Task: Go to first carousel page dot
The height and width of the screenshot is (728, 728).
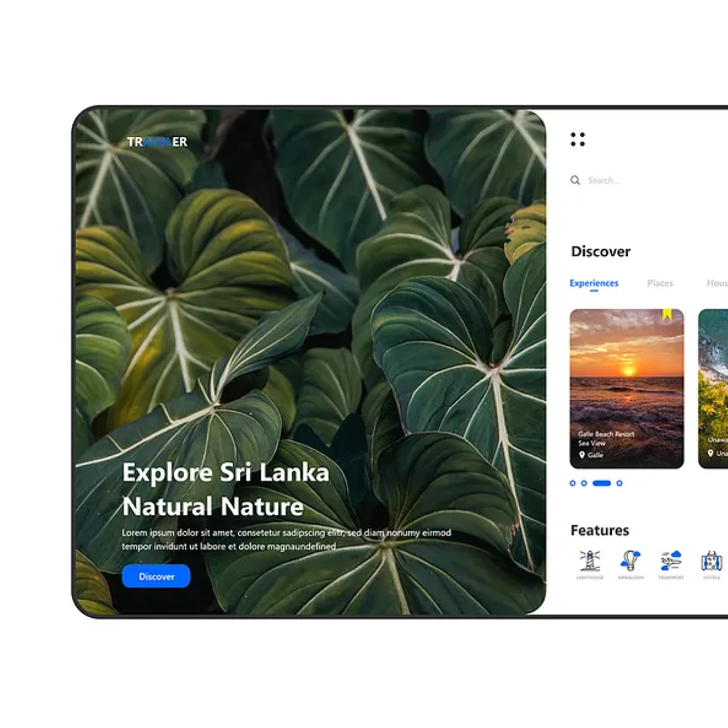Action: pos(573,484)
